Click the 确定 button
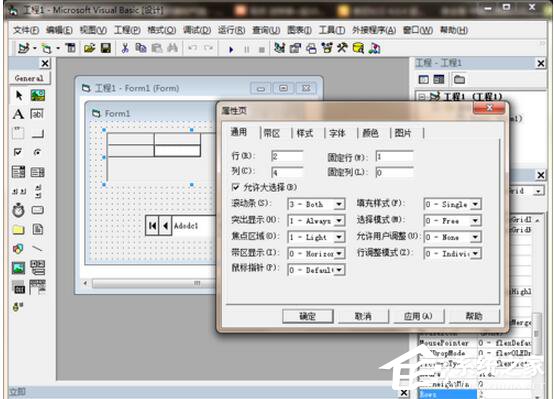The height and width of the screenshot is (399, 554). coord(308,316)
